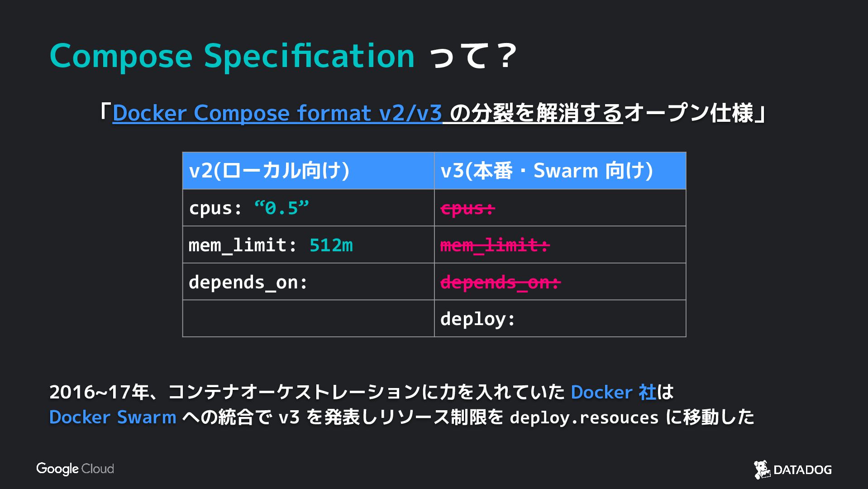Open the Docker Compose format v2/v3 link
Viewport: 868px width, 489px height.
(x=277, y=113)
